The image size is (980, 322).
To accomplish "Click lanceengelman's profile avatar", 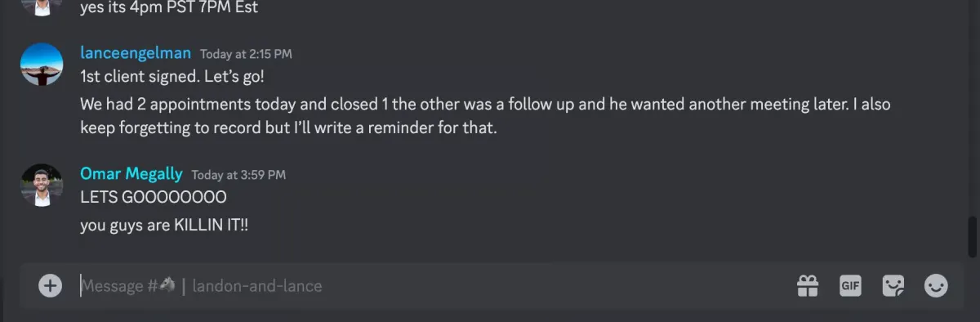I will [x=42, y=65].
